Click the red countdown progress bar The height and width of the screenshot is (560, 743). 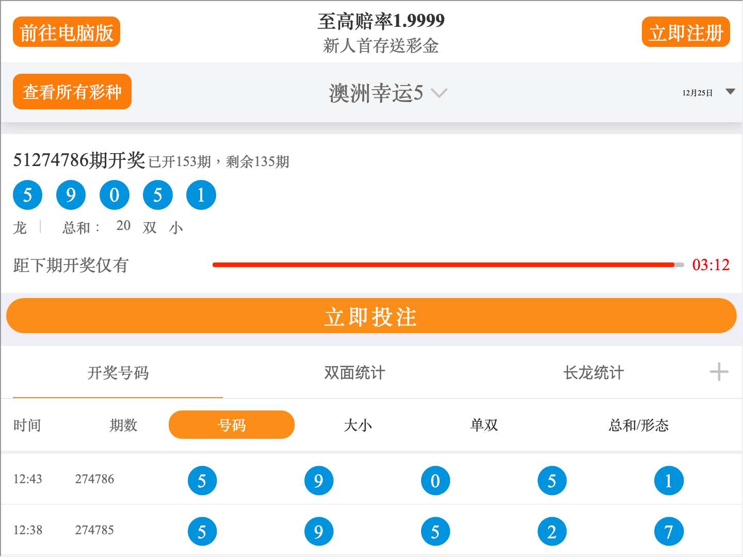click(x=444, y=265)
